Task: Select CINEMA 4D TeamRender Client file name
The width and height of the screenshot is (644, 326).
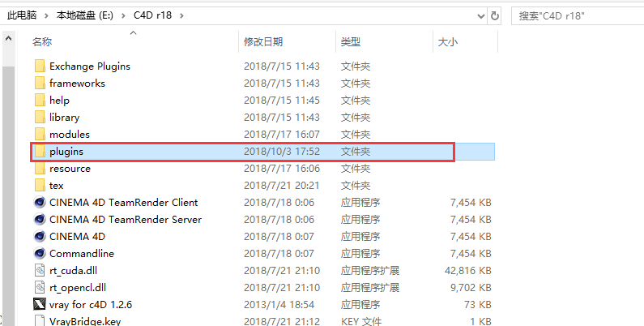Action: 124,202
